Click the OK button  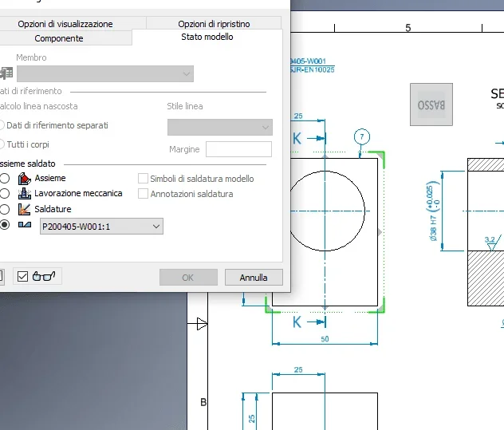188,278
